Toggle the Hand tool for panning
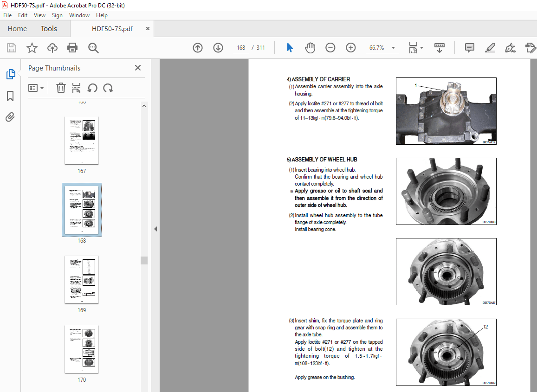Viewport: 537px width, 392px height. 310,48
